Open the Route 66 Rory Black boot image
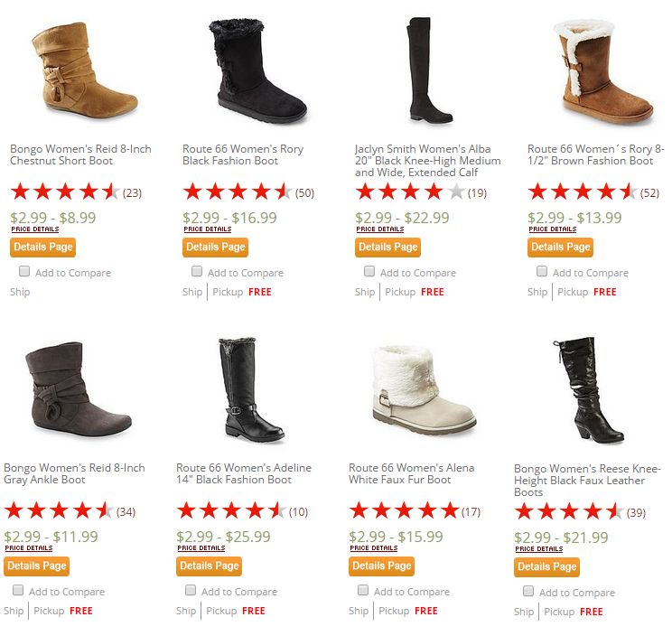This screenshot has height=636, width=672. coord(257,70)
